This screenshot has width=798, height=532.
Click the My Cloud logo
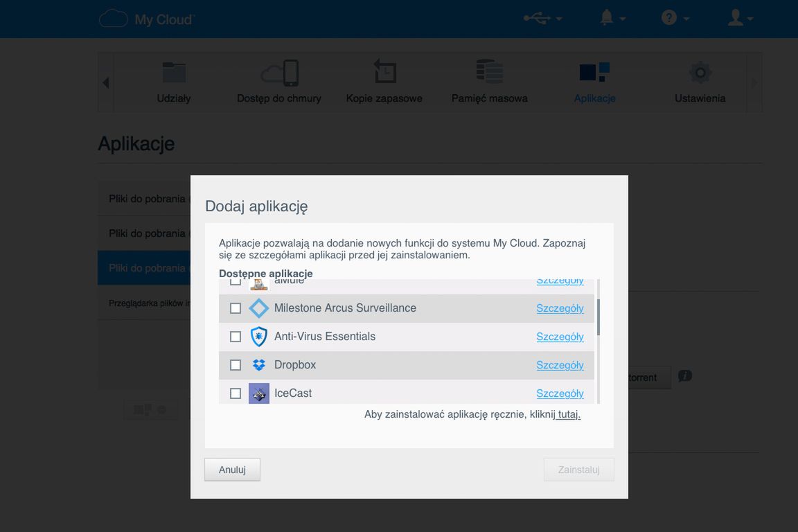[x=147, y=19]
